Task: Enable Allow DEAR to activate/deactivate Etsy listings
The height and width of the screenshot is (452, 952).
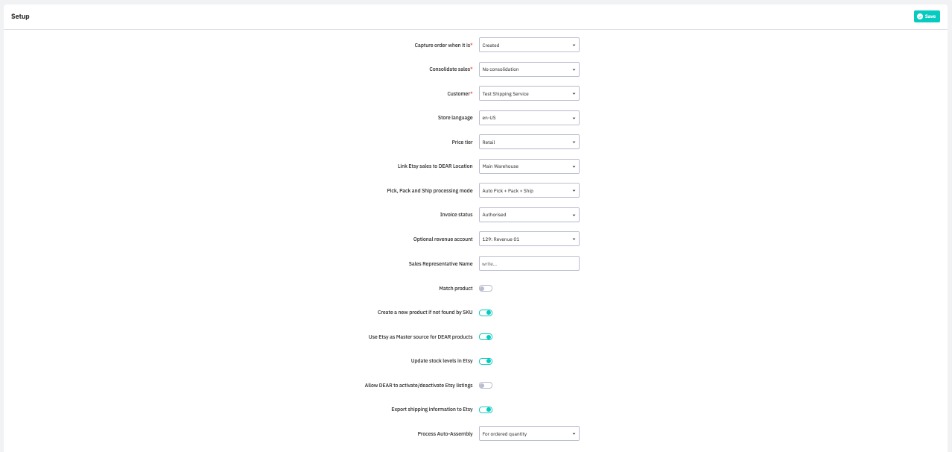Action: (486, 385)
